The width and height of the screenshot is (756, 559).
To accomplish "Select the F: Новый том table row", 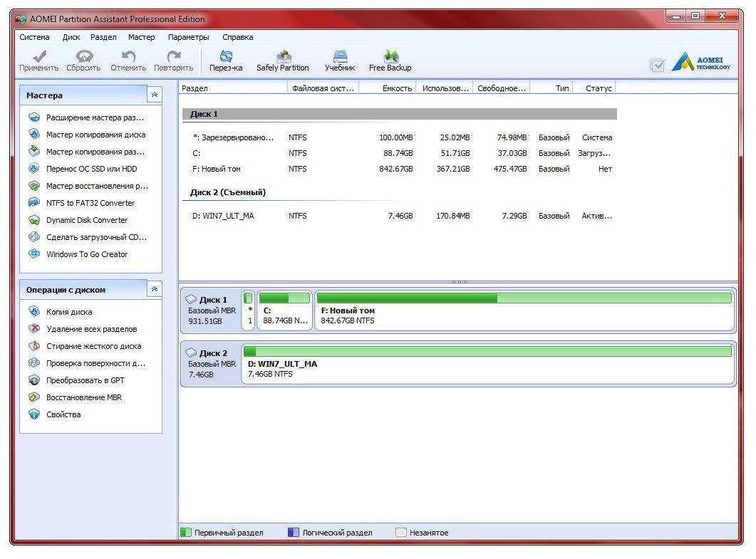I will [x=399, y=169].
